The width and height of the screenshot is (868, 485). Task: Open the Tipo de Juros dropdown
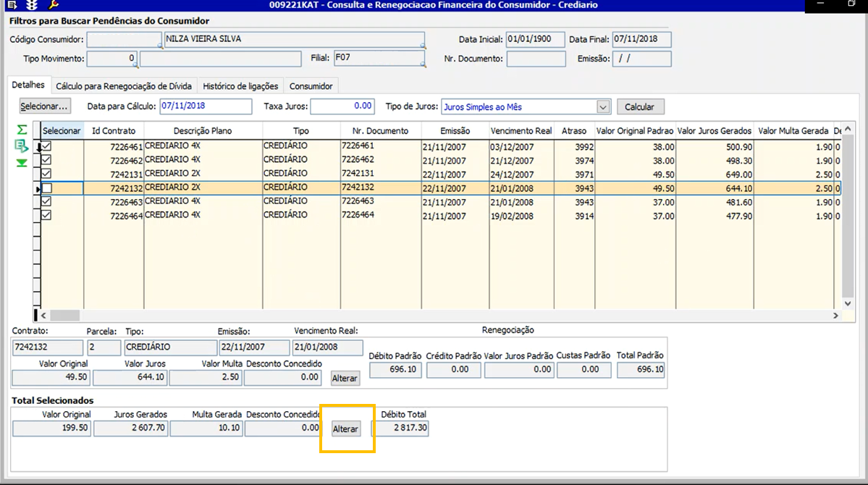pyautogui.click(x=603, y=107)
